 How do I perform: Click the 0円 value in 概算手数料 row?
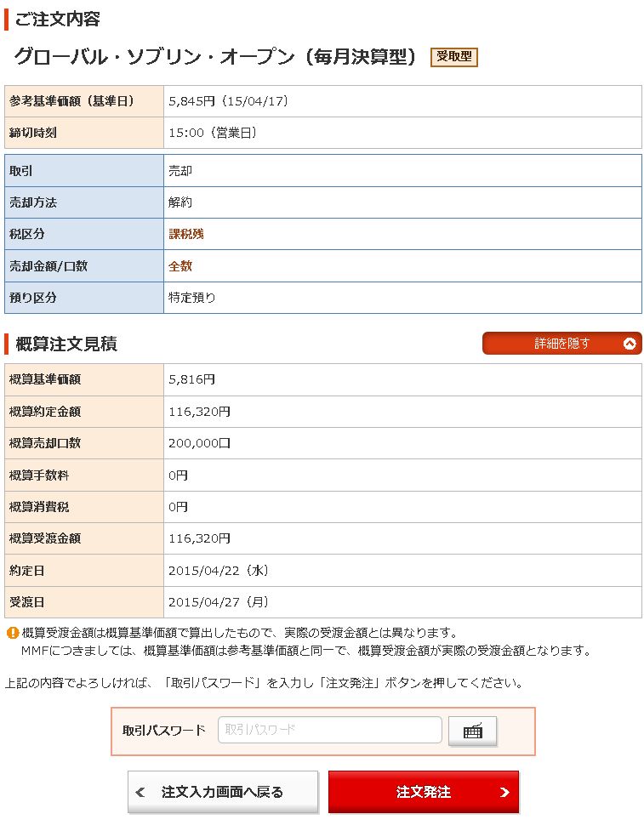pos(178,475)
